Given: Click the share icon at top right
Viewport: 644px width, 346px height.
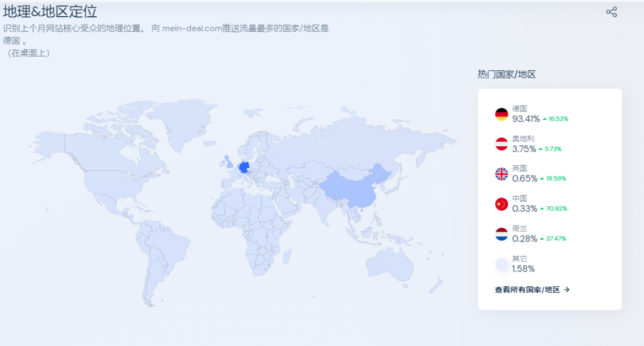Looking at the screenshot, I should (x=611, y=11).
